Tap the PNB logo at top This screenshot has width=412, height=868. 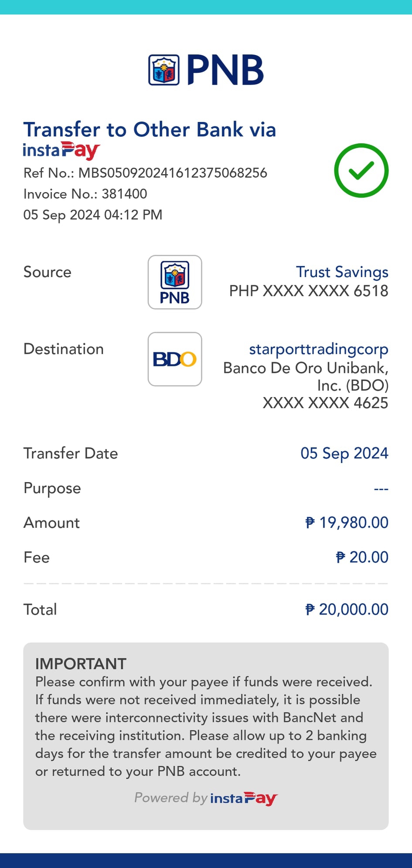206,70
